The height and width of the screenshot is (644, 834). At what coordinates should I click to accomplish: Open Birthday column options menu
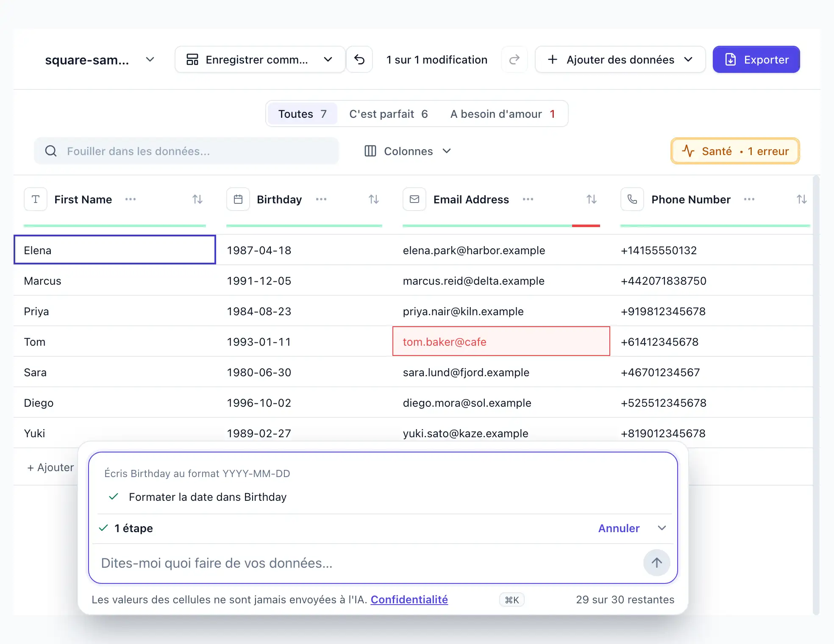click(x=321, y=199)
